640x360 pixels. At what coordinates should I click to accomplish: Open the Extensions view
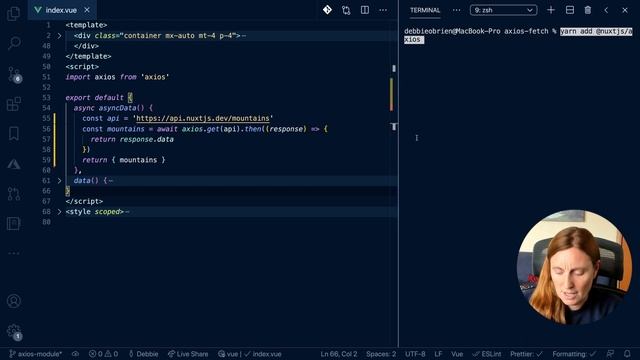coord(14,104)
